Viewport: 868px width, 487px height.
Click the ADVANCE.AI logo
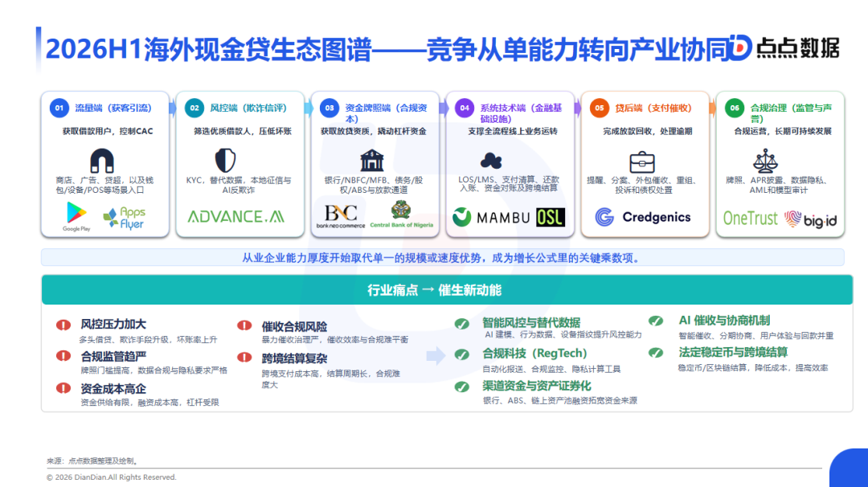(x=235, y=216)
